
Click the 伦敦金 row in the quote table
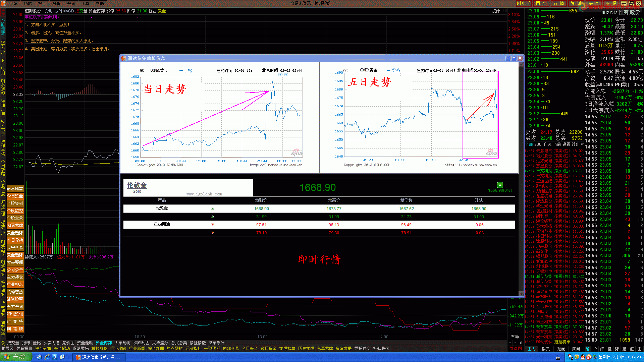[319, 208]
